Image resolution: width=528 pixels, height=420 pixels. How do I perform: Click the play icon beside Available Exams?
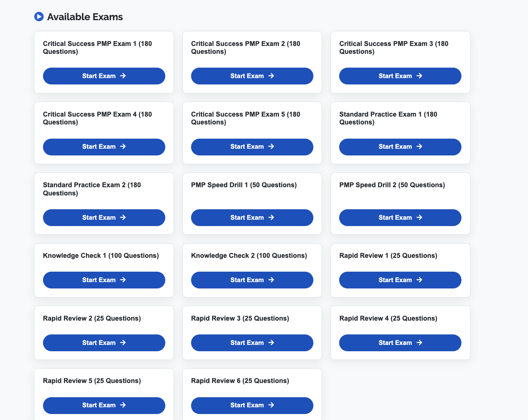(39, 17)
